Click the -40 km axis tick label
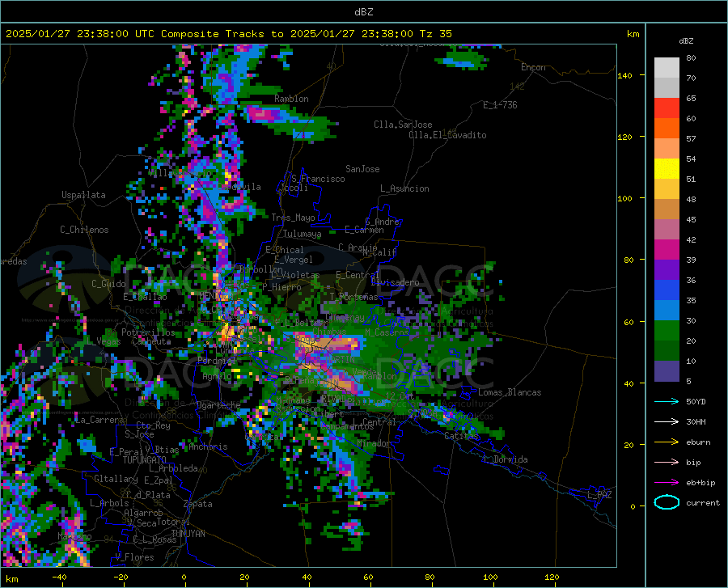 coord(59,577)
